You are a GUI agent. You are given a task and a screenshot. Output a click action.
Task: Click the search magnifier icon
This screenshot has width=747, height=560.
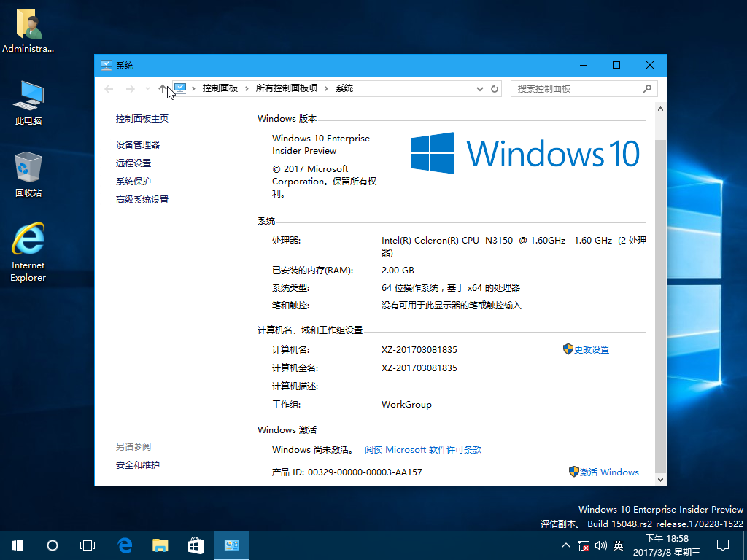click(647, 88)
